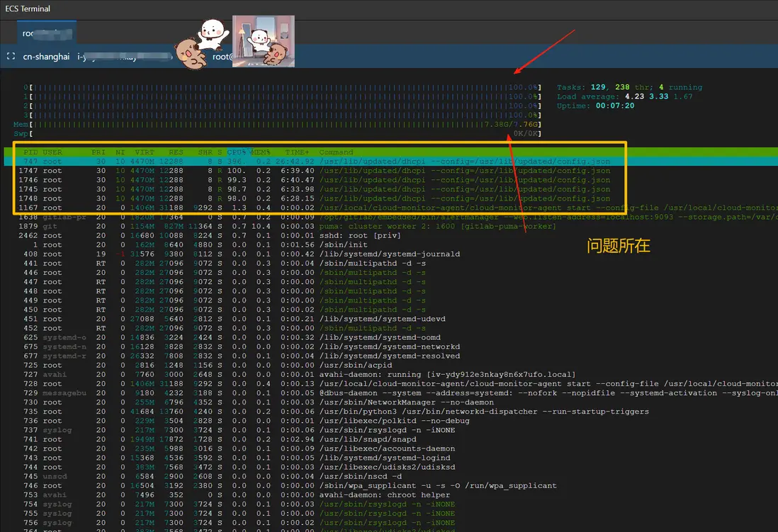Screen dimensions: 778x532
Task: Select the highlighted PID 747 dhcpi process row
Action: 319,162
